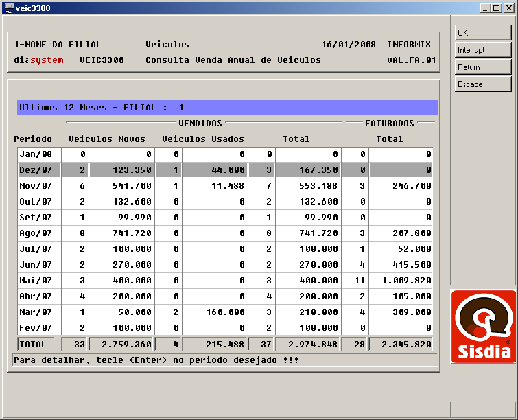Screen dimensions: 518x420
Task: Click the Mai/07 period cell
Action: [37, 281]
